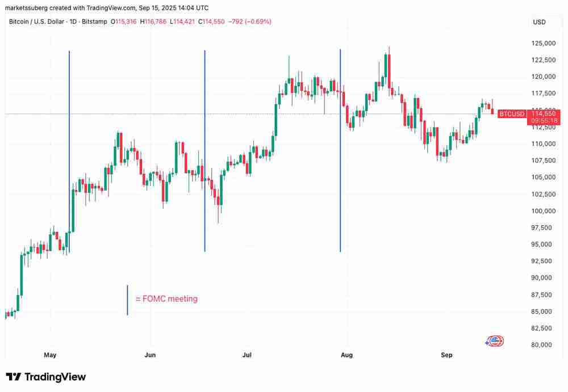Click the short blue legend line marker
The image size is (568, 392).
pyautogui.click(x=127, y=300)
